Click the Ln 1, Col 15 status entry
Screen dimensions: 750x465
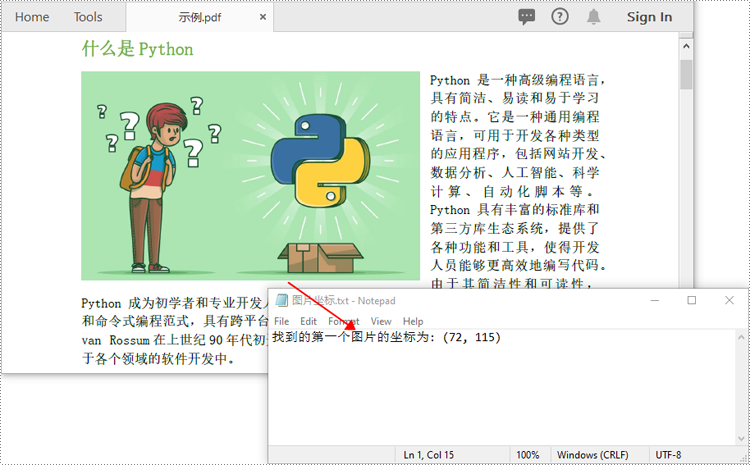coord(429,455)
